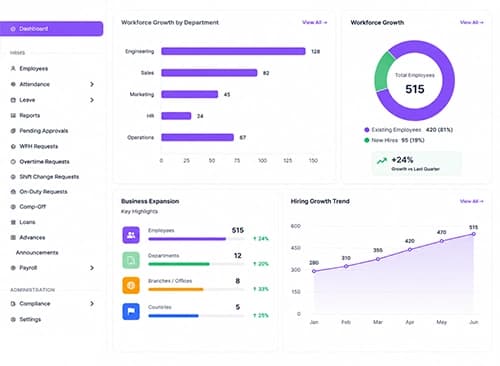Click the WFH Requests icon
The image size is (500, 366).
click(x=13, y=146)
